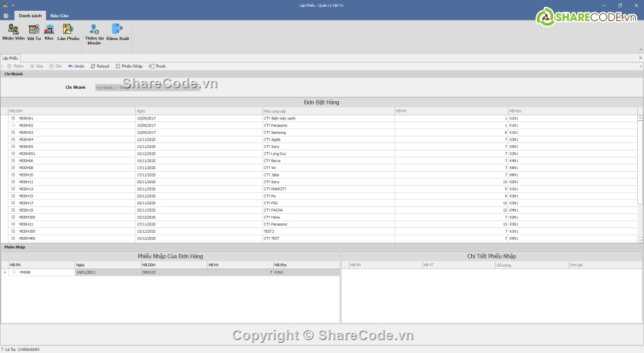644x353 pixels.
Task: Click Thoát to exit the form
Action: [157, 66]
